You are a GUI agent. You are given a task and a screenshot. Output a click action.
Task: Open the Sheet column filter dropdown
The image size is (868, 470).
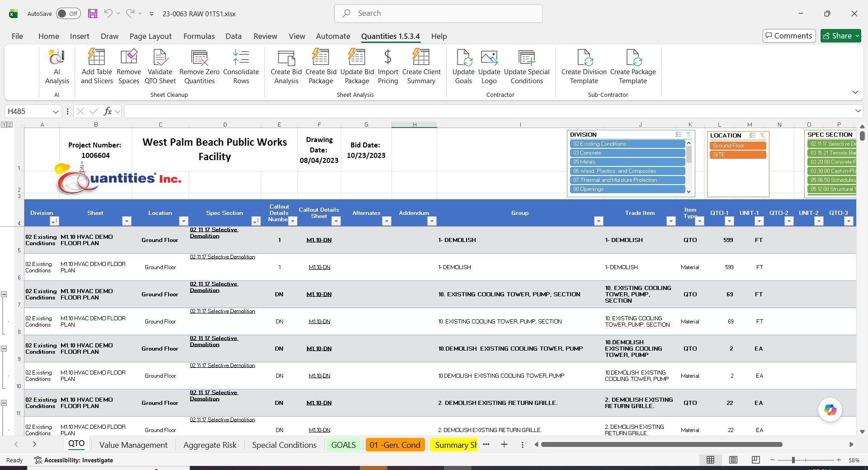click(127, 221)
